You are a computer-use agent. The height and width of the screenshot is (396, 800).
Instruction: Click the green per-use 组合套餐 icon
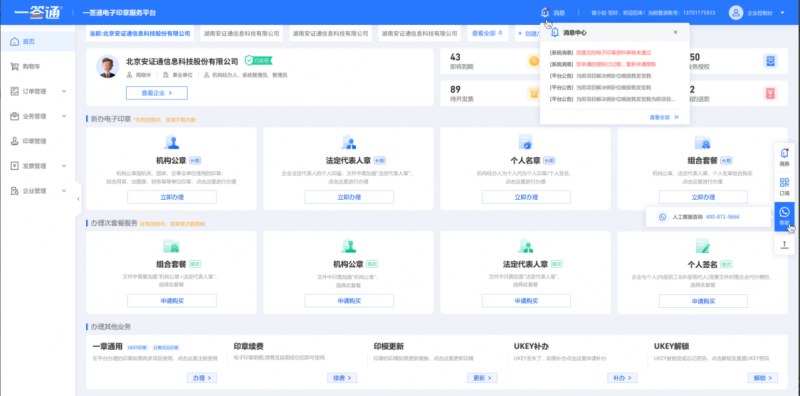(171, 246)
